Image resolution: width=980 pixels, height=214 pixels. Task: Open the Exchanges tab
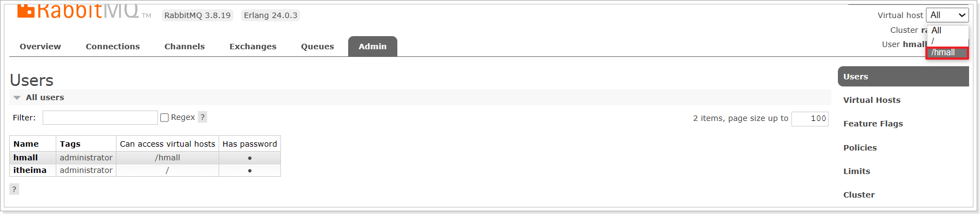[253, 47]
